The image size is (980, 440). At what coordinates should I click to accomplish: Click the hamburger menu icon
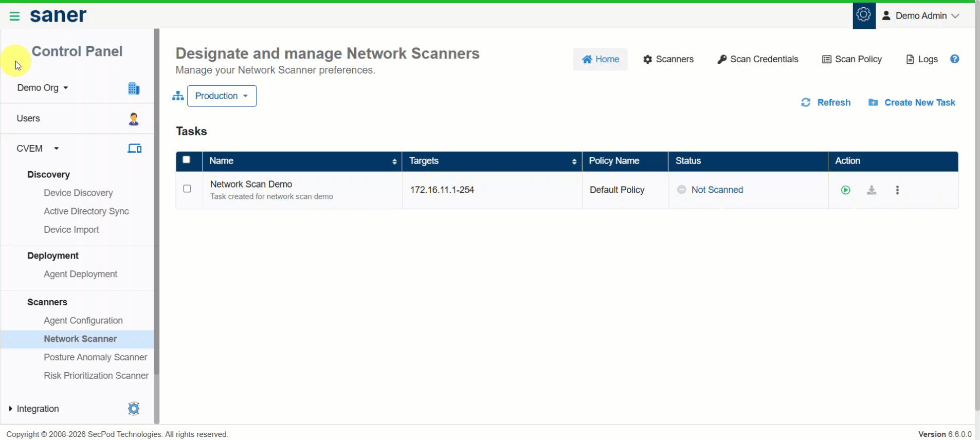click(x=14, y=16)
